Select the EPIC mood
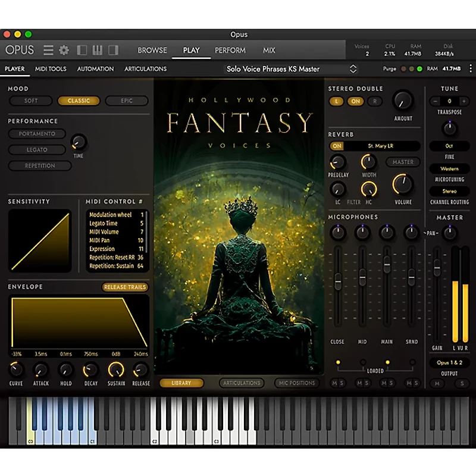 pos(126,101)
